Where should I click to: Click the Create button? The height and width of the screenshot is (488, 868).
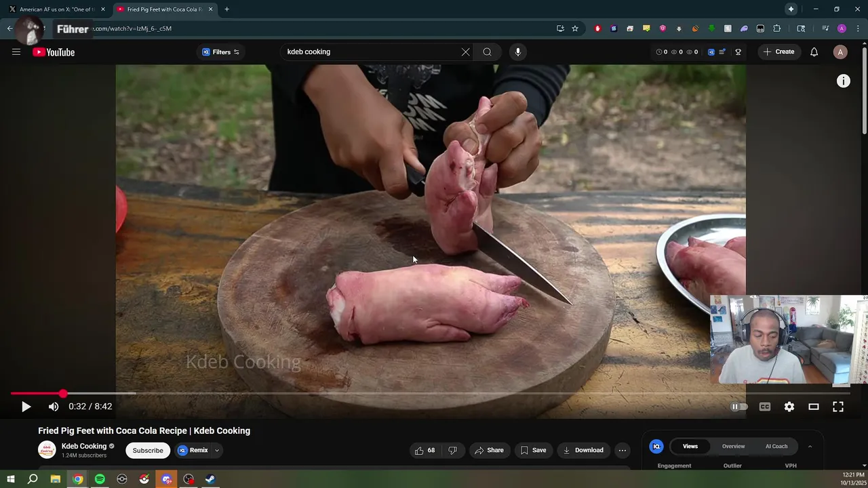point(778,52)
